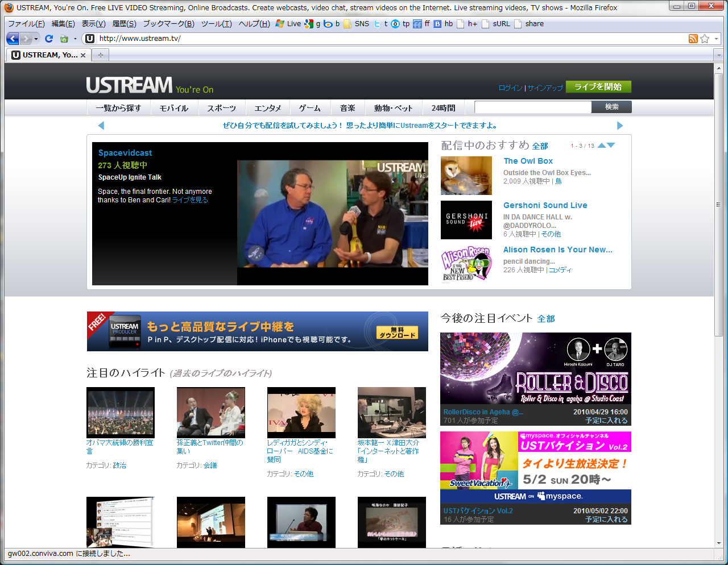This screenshot has width=728, height=565.
Task: Click the ログイン link
Action: pos(510,88)
